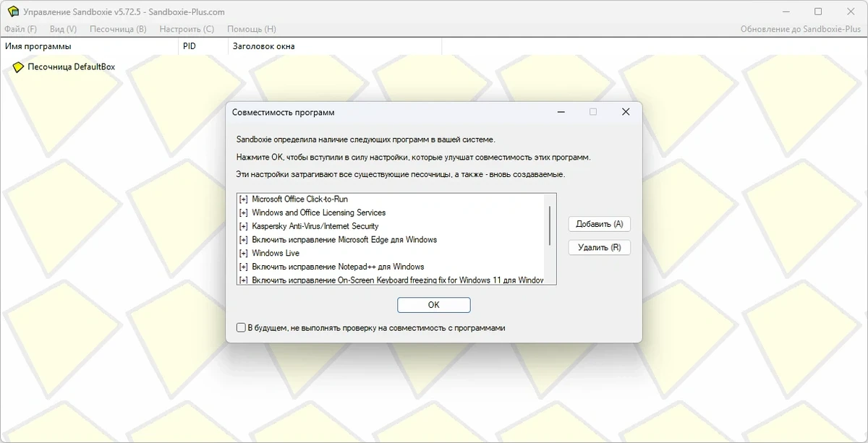The width and height of the screenshot is (868, 443).
Task: Confirm dialog with OK button
Action: pyautogui.click(x=434, y=305)
